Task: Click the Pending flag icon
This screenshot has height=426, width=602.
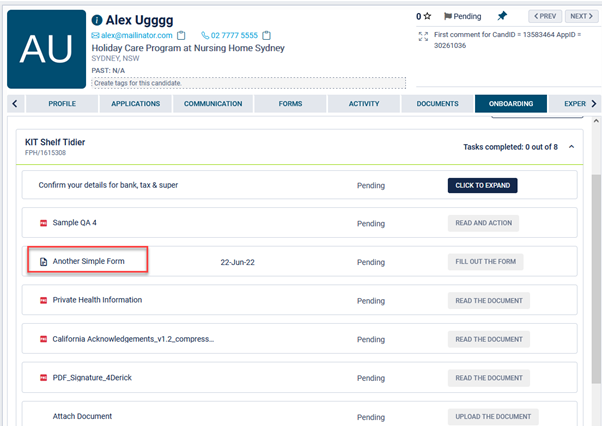Action: tap(448, 17)
